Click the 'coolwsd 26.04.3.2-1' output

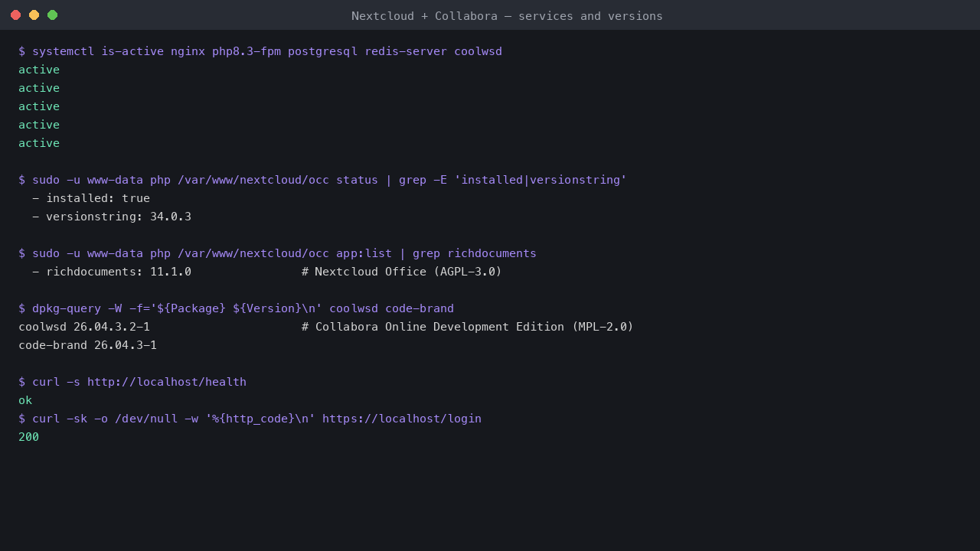pyautogui.click(x=84, y=327)
